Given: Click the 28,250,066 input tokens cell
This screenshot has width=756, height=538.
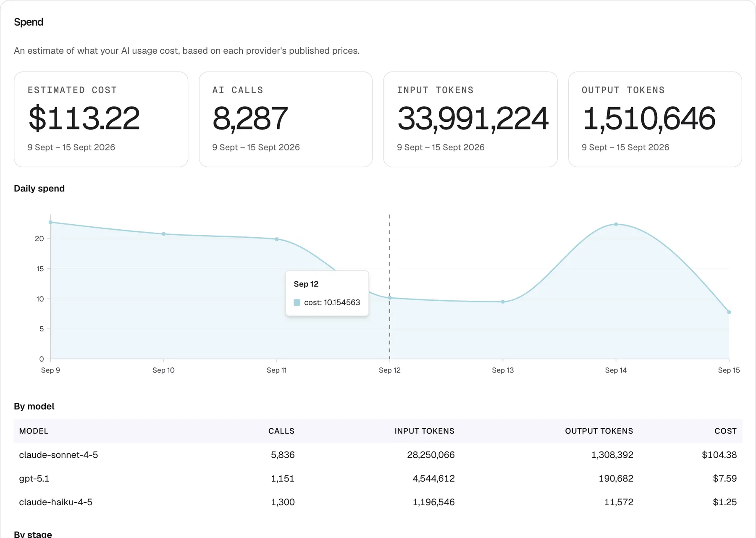Looking at the screenshot, I should 430,455.
